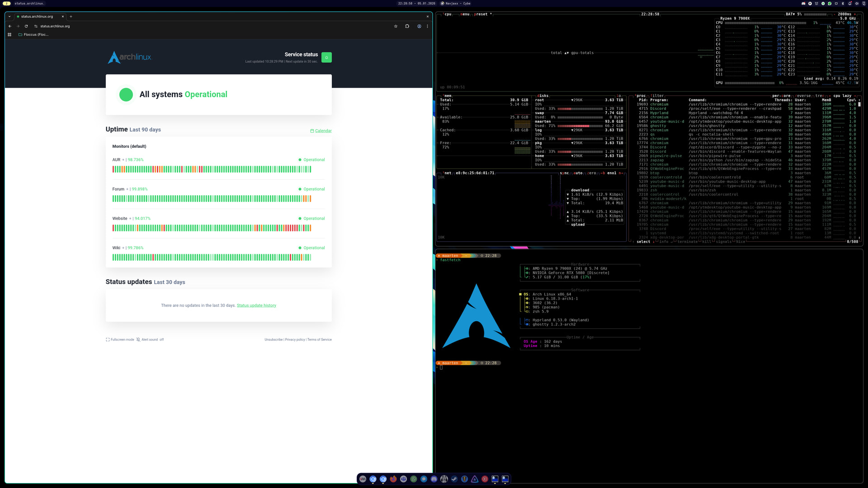Go back in the Chromium browser
868x488 pixels.
pos(10,26)
